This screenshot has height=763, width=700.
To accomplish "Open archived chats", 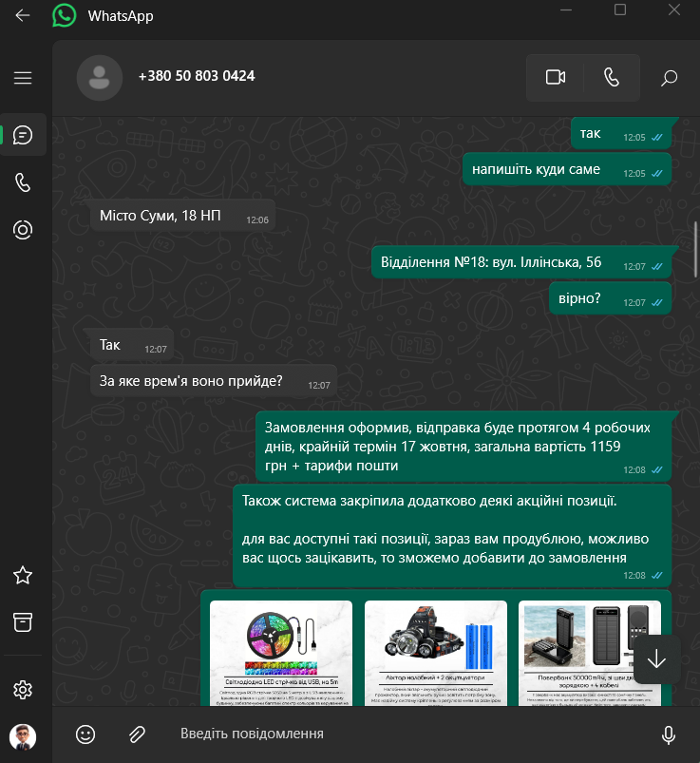I will point(23,622).
